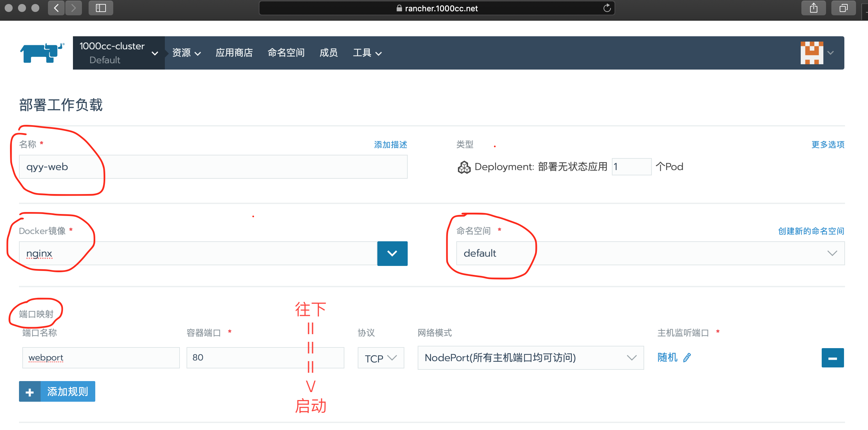The image size is (868, 430).
Task: Click the plus icon on 添加规则
Action: pos(30,392)
